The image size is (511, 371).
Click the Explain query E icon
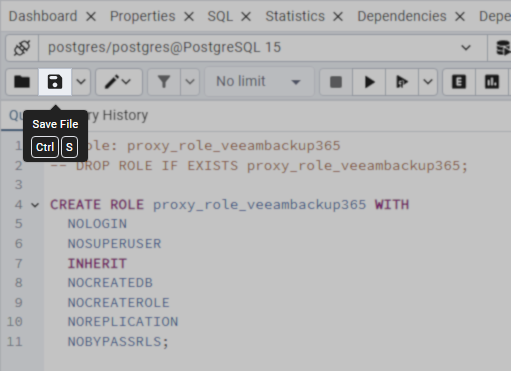coord(459,82)
